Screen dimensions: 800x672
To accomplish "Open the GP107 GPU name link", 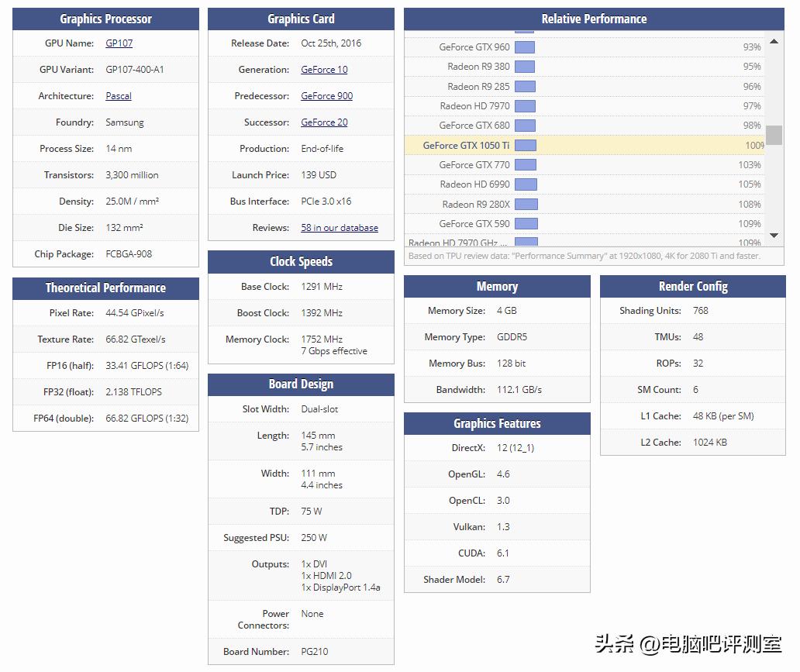I will (x=119, y=43).
